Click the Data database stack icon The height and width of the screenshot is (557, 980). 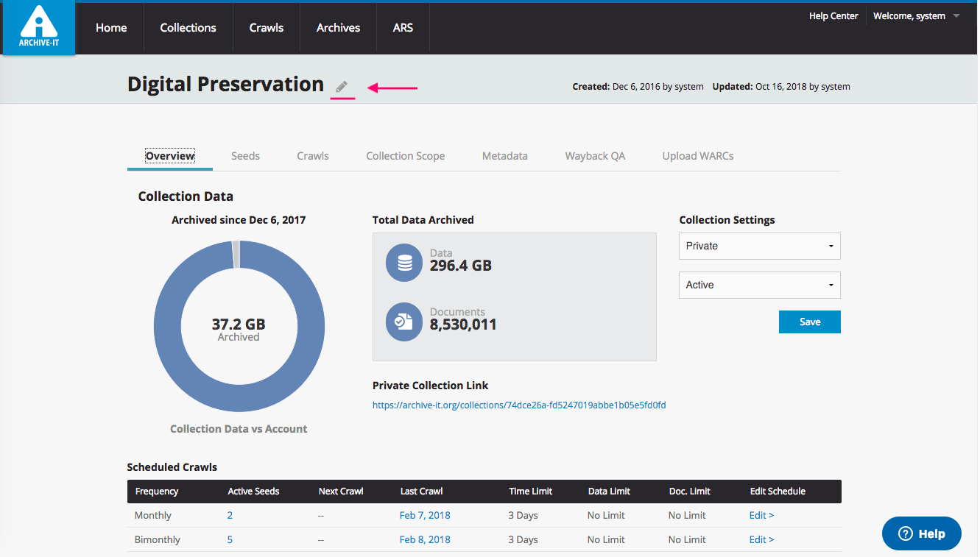(x=404, y=263)
